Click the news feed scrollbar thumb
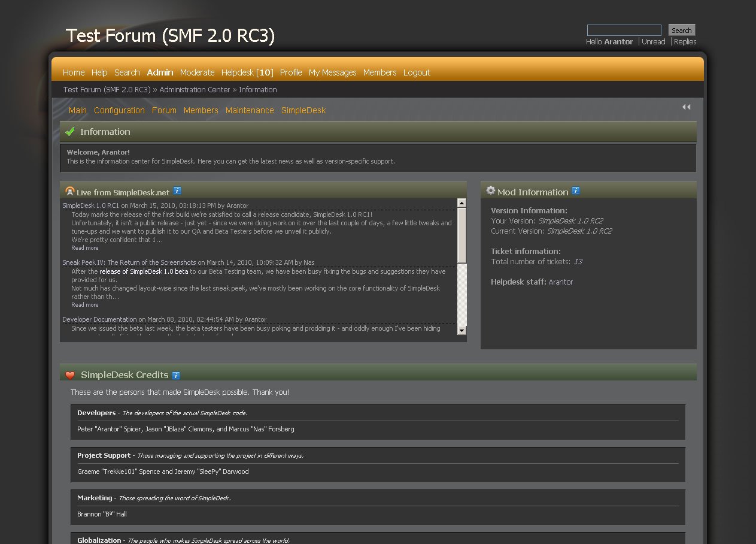This screenshot has width=756, height=544. [x=462, y=235]
